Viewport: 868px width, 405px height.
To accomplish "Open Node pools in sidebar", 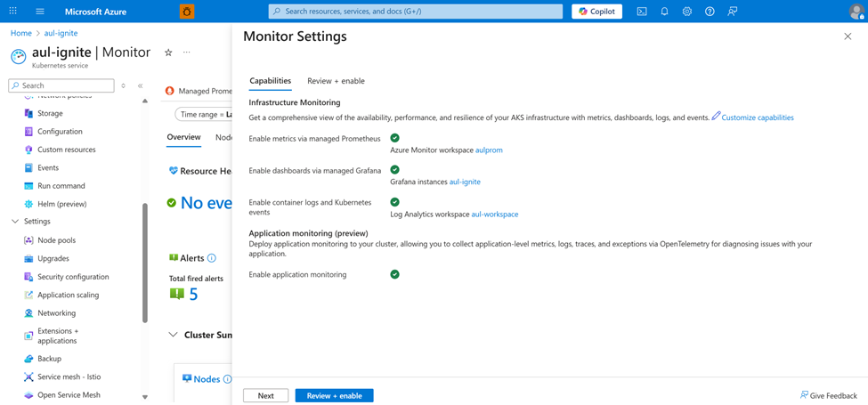I will point(56,240).
